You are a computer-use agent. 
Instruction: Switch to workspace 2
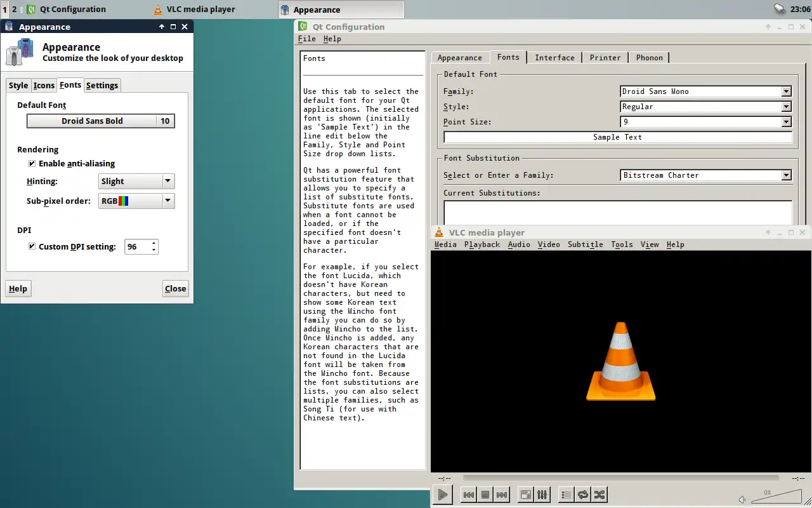14,10
